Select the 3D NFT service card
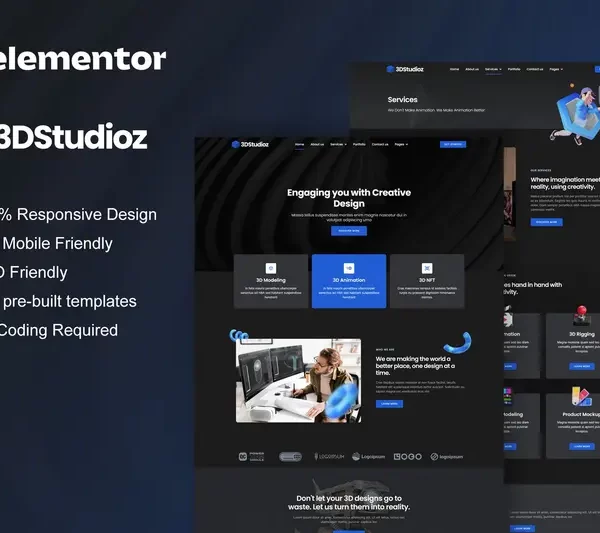Viewport: 600px width, 533px height. point(427,281)
